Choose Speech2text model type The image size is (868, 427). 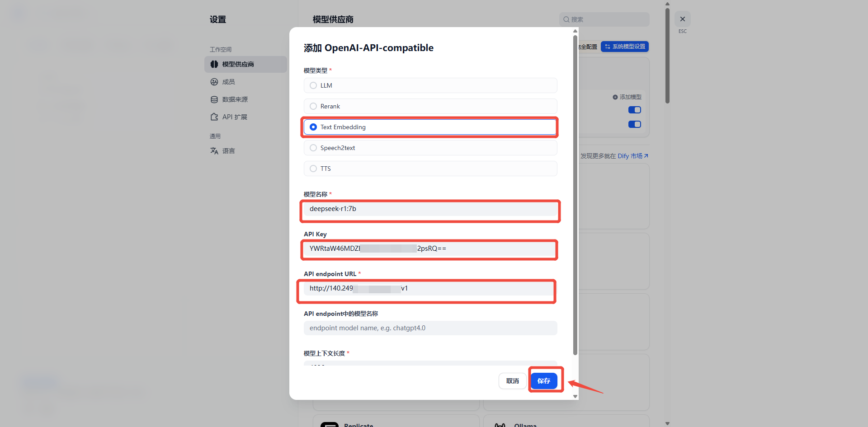click(430, 148)
